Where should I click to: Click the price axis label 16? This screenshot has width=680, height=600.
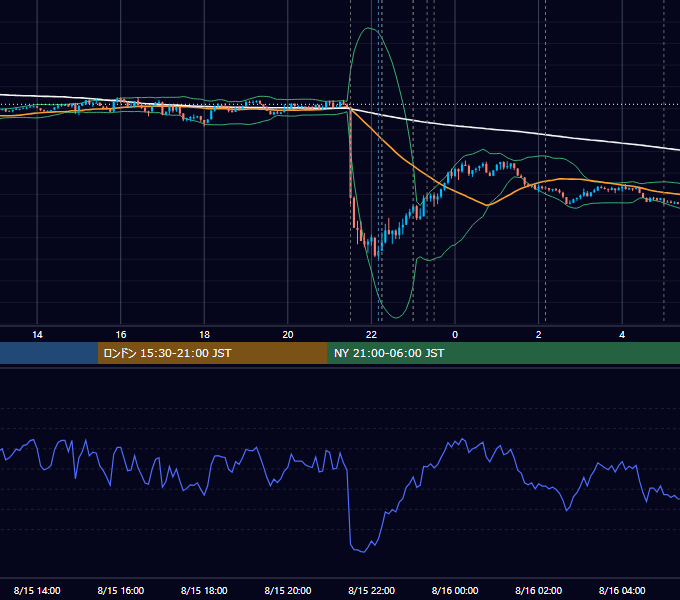tap(121, 335)
